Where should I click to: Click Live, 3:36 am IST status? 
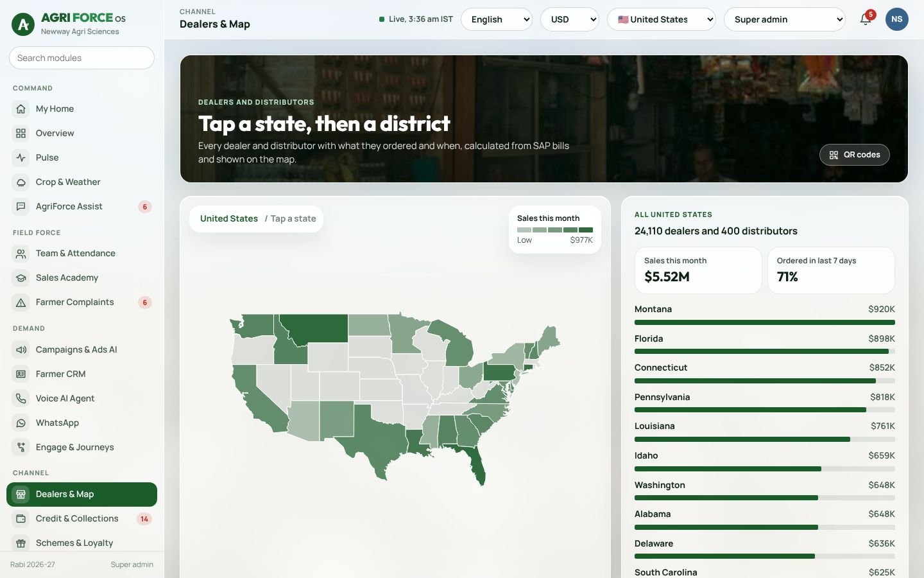coord(416,19)
